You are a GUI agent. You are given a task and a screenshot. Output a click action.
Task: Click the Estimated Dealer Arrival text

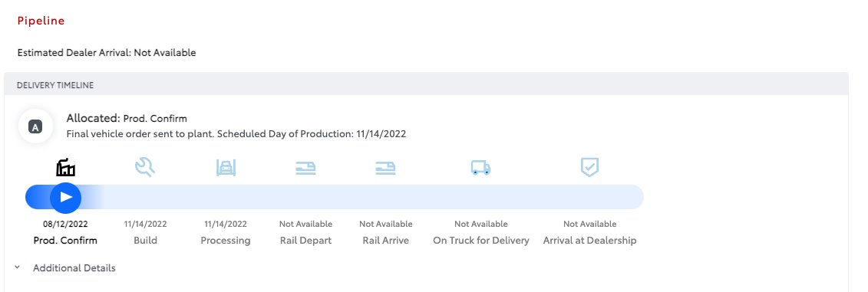point(106,53)
